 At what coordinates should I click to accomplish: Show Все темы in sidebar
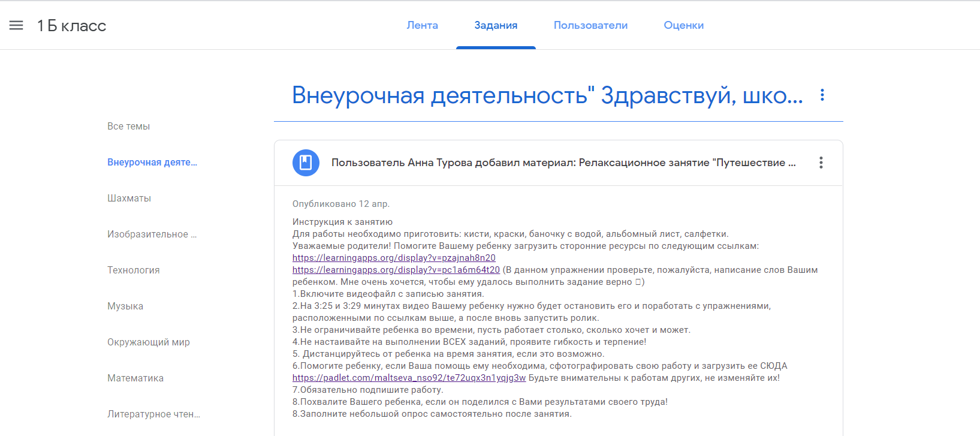128,126
